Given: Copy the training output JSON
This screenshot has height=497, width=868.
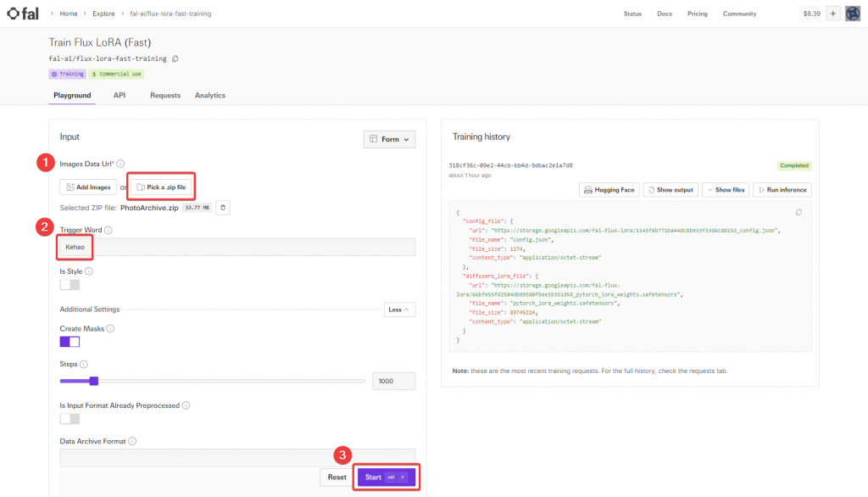Looking at the screenshot, I should tap(798, 212).
